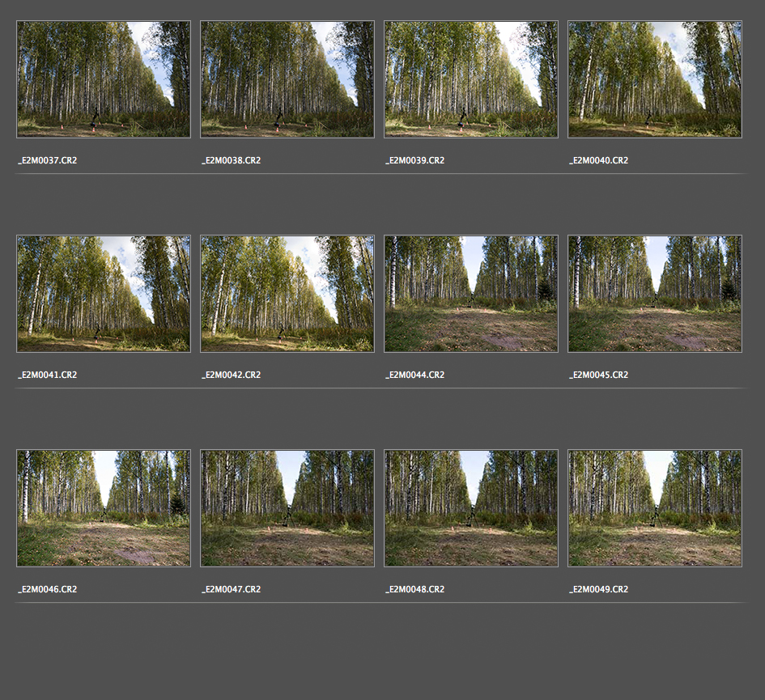Click the _E2M0045.CR2 image thumbnail
The image size is (765, 700).
655,294
